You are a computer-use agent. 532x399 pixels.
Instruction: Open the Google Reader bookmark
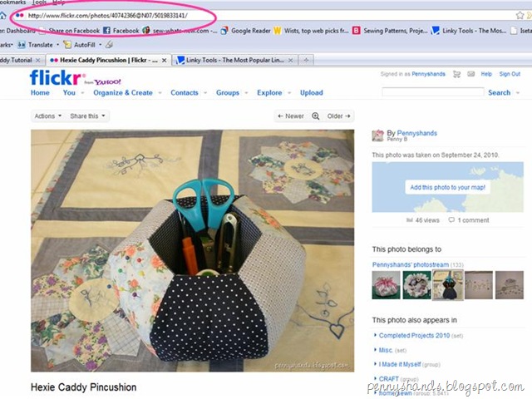(246, 31)
